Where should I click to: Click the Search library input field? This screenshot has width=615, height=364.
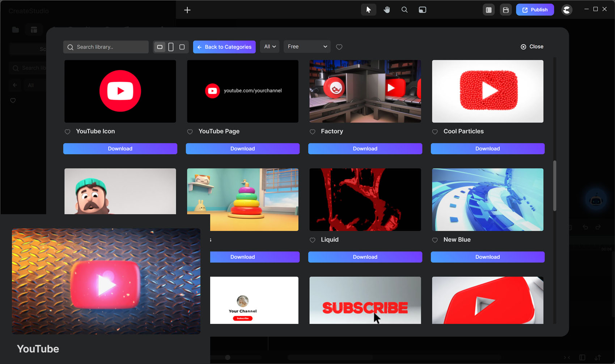(x=109, y=47)
